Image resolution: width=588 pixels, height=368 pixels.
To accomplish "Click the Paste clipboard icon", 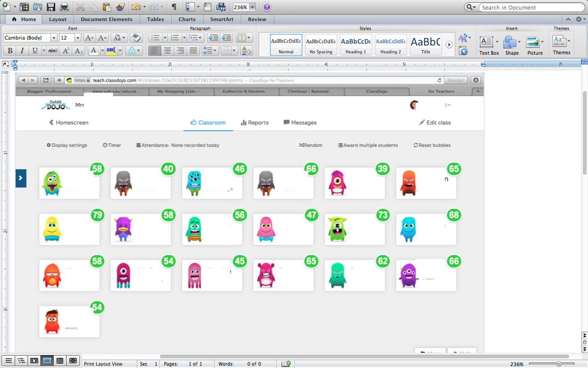I will pos(107,7).
